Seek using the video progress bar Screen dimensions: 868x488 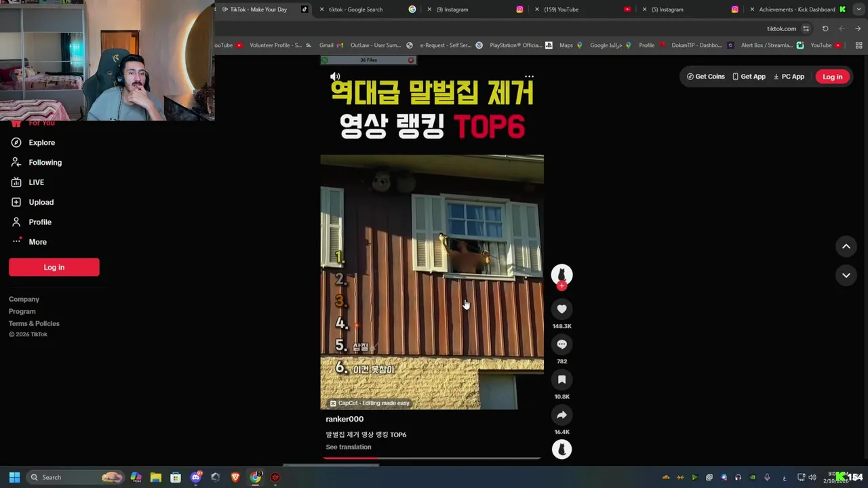pos(431,458)
